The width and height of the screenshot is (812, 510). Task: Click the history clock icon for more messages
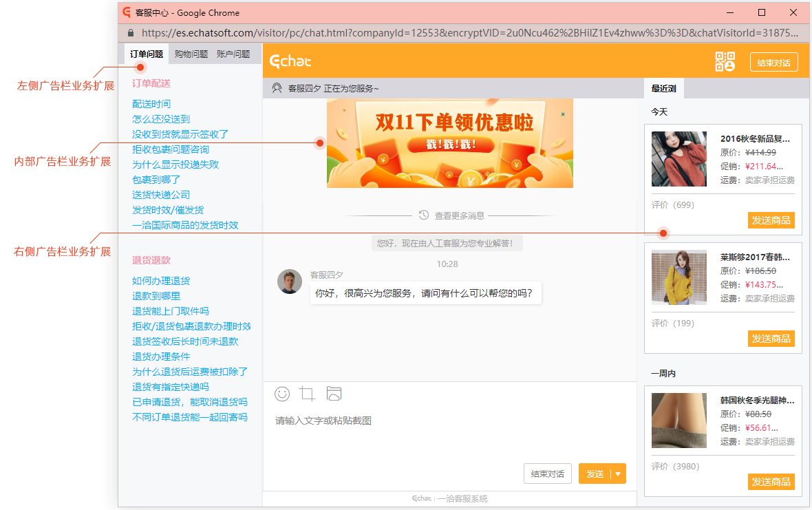coord(424,215)
